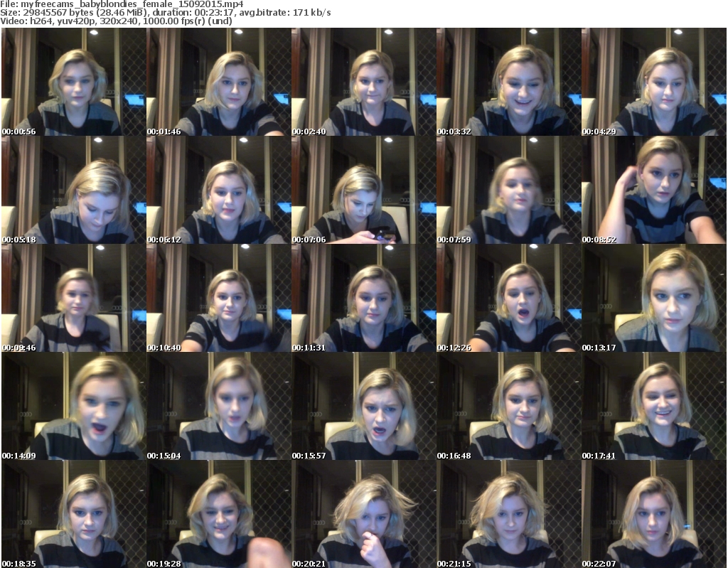728x568 pixels.
Task: Open the frame stamped 00:08:52
Action: coord(654,190)
